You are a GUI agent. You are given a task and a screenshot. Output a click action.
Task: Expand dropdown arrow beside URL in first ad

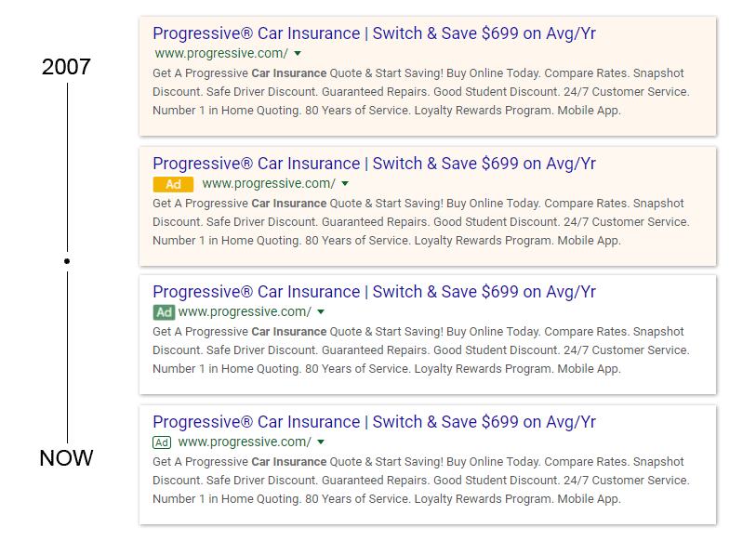pos(298,54)
